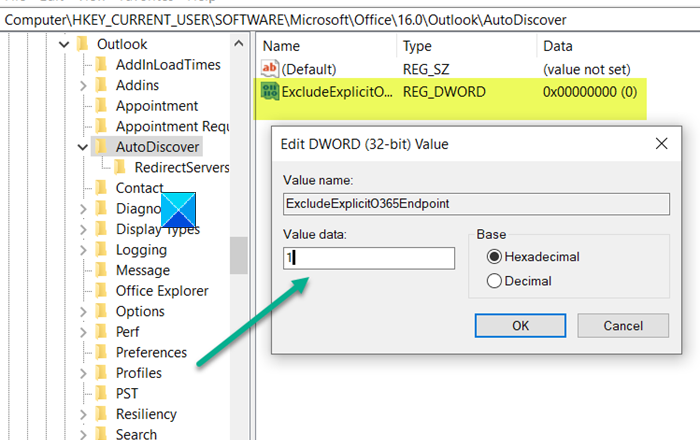
Task: Click the Message folder icon
Action: (x=102, y=270)
